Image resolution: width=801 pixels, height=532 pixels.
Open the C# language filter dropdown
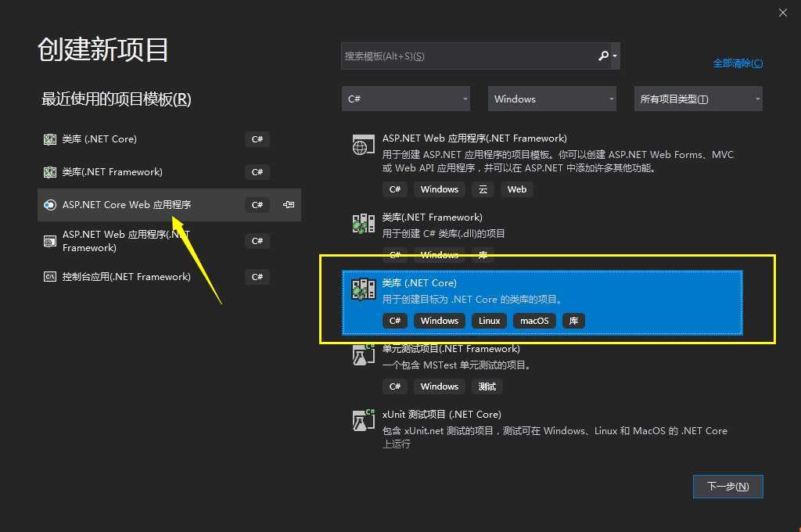(406, 99)
